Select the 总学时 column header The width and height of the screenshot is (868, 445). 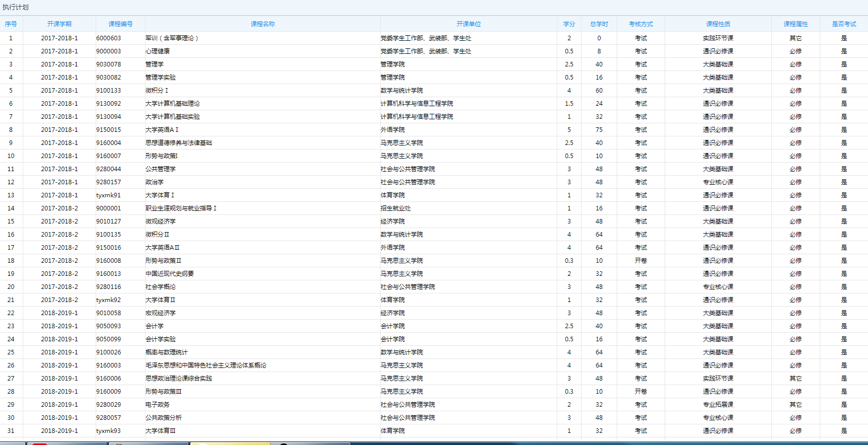tap(599, 24)
